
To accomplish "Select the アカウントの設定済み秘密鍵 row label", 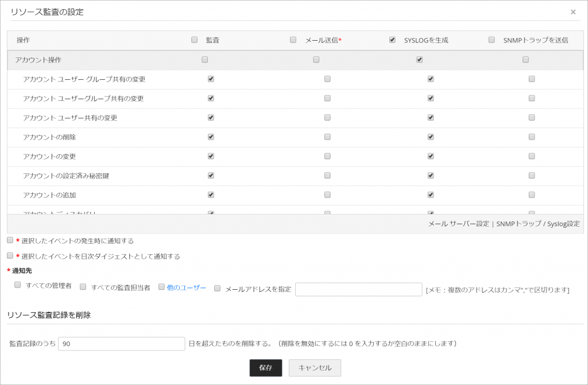I will (x=66, y=176).
